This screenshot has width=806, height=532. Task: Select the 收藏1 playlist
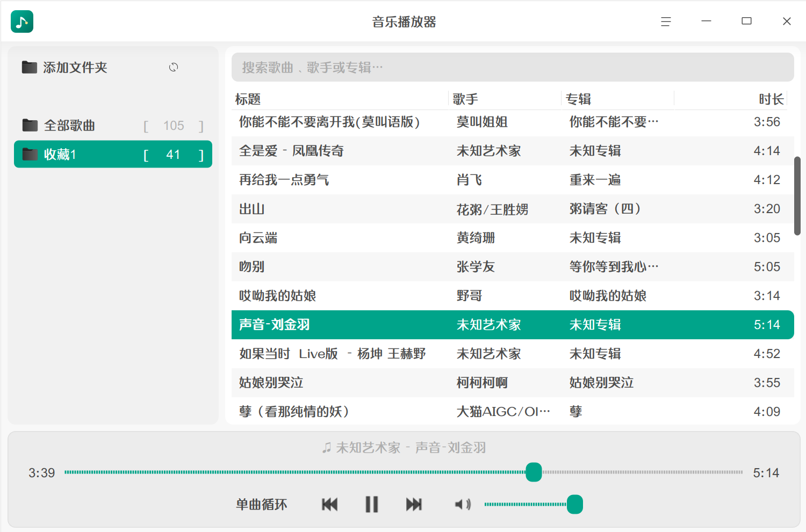(113, 154)
